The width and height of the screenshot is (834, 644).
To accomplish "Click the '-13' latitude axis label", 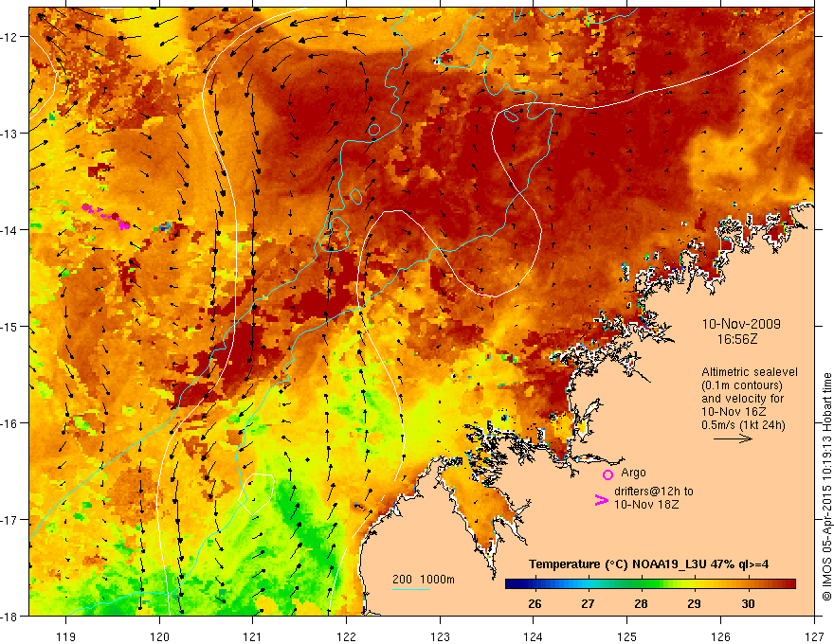I will coord(10,134).
